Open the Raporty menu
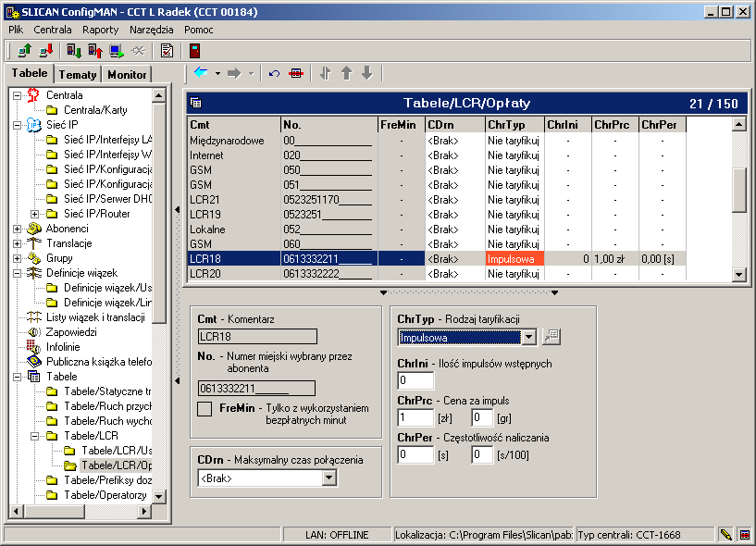 [100, 30]
